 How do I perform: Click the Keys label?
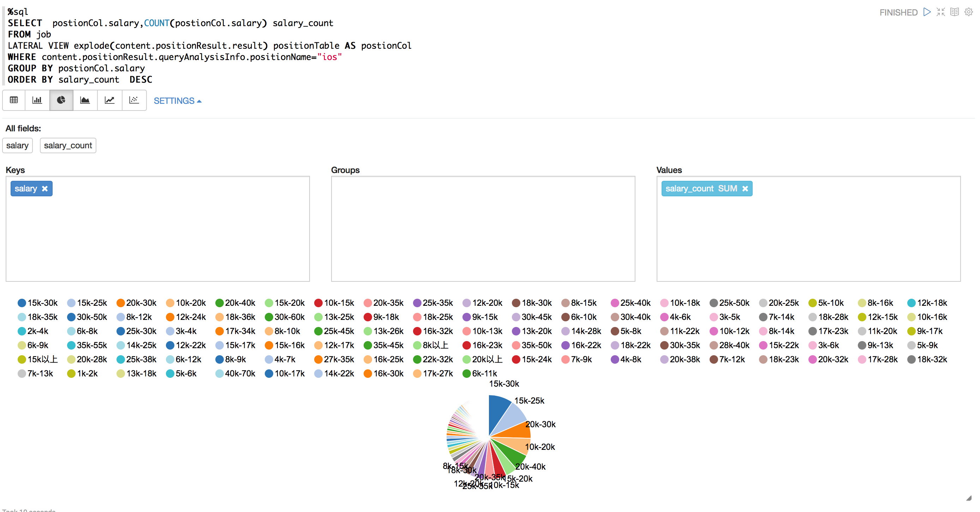(x=15, y=170)
